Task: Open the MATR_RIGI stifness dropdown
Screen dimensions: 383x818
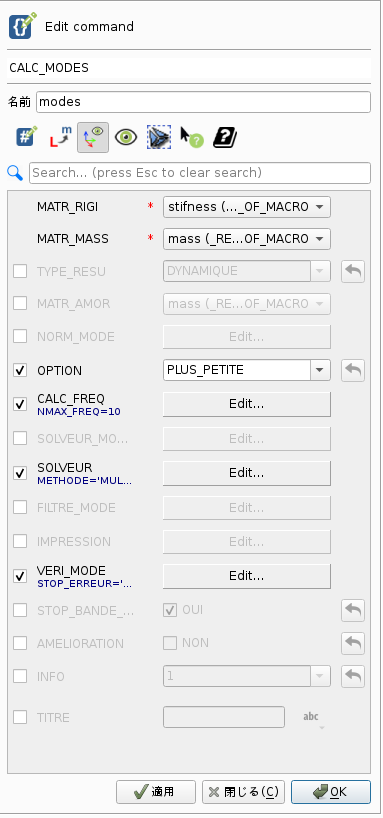Action: coord(247,207)
